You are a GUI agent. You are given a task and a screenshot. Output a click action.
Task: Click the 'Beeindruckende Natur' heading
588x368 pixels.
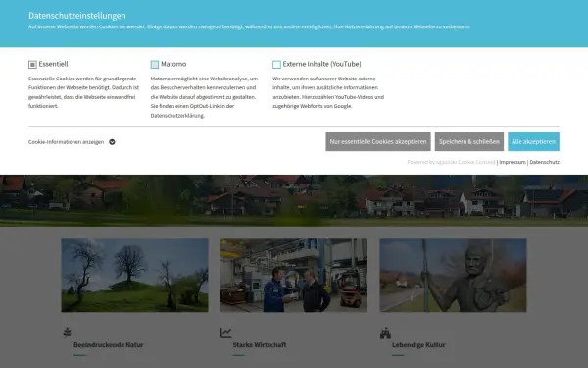[109, 345]
